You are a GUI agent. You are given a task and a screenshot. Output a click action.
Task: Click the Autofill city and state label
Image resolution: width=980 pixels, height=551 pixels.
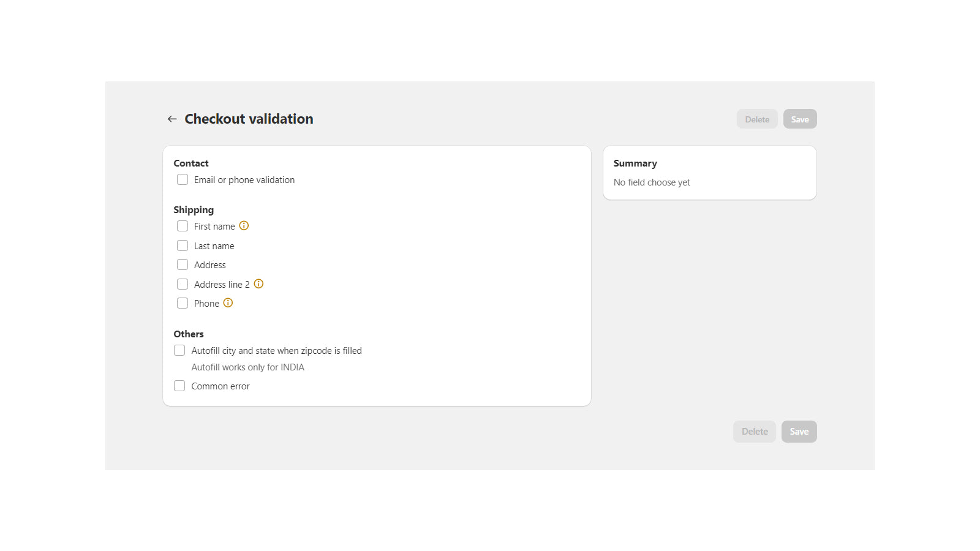click(x=276, y=351)
